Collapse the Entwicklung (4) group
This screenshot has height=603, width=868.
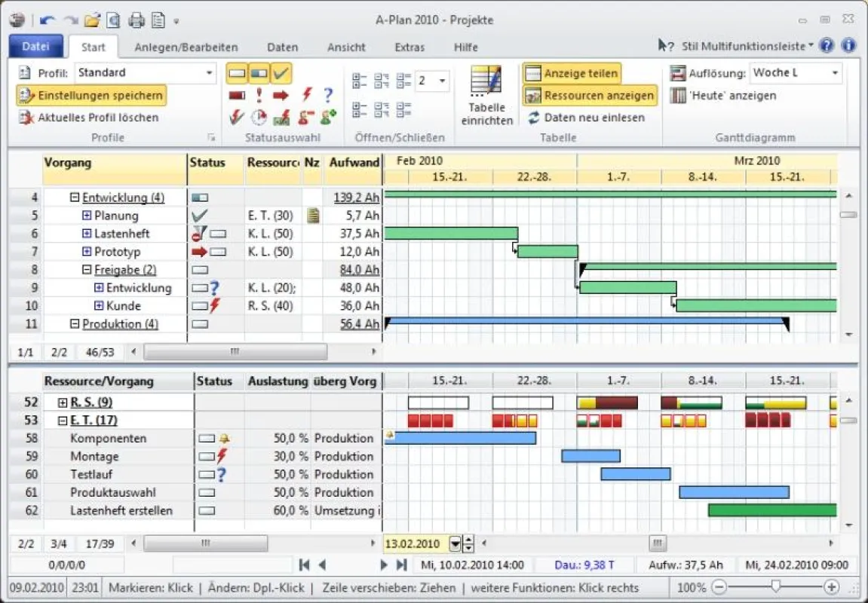tap(75, 197)
